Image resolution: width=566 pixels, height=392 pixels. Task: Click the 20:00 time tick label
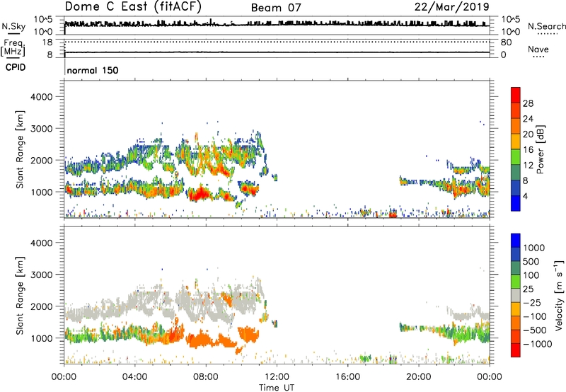tap(418, 377)
